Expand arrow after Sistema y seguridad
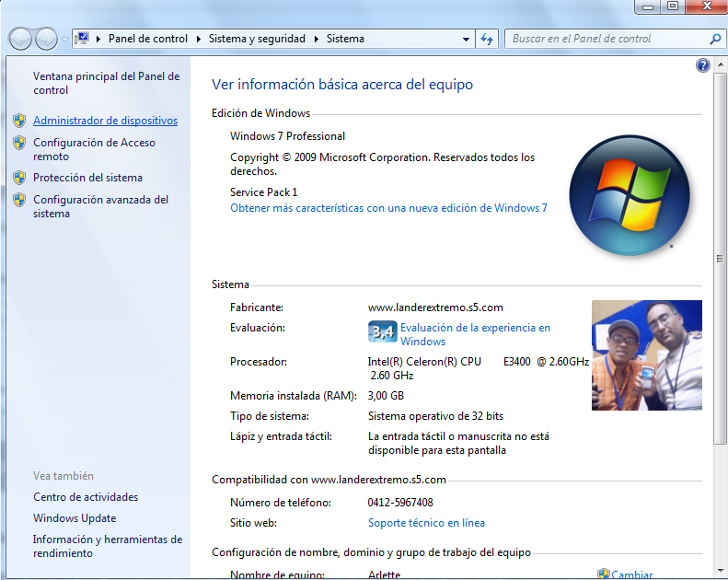The image size is (728, 580). [317, 39]
